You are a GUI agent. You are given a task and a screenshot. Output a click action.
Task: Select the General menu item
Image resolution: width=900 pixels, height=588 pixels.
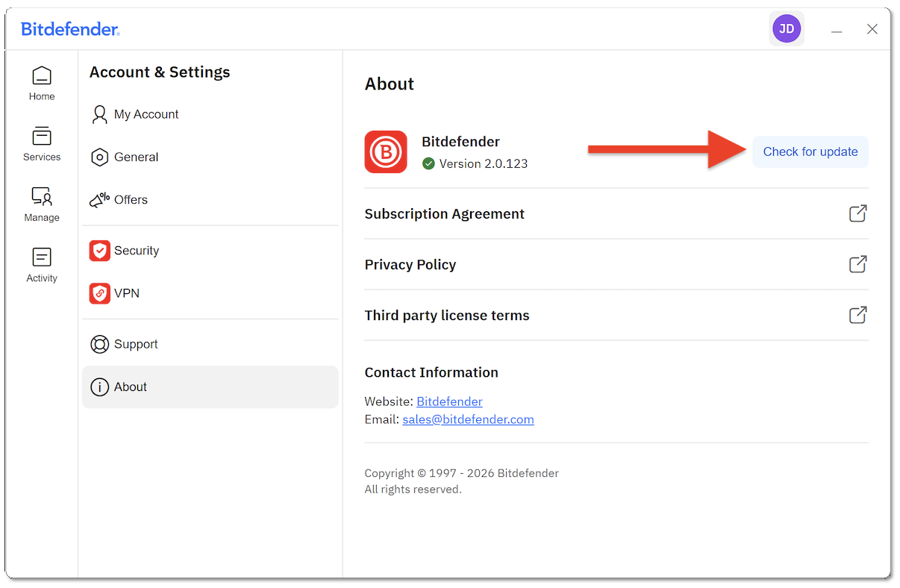pos(210,157)
